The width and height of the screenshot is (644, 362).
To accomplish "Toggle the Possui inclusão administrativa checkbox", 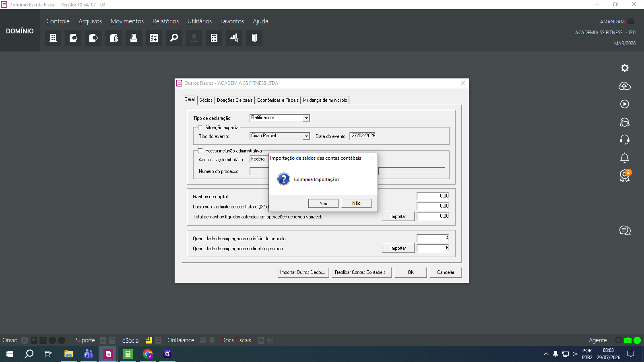I will click(200, 151).
